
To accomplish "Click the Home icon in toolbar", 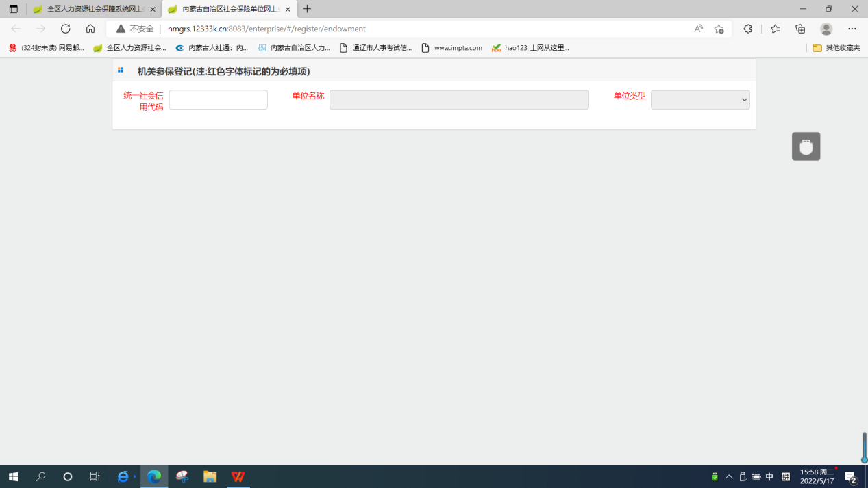I will point(90,29).
